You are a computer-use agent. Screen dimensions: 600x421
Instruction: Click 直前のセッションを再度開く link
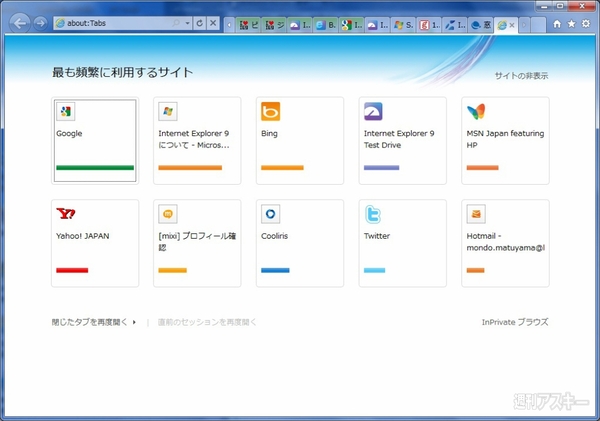207,322
